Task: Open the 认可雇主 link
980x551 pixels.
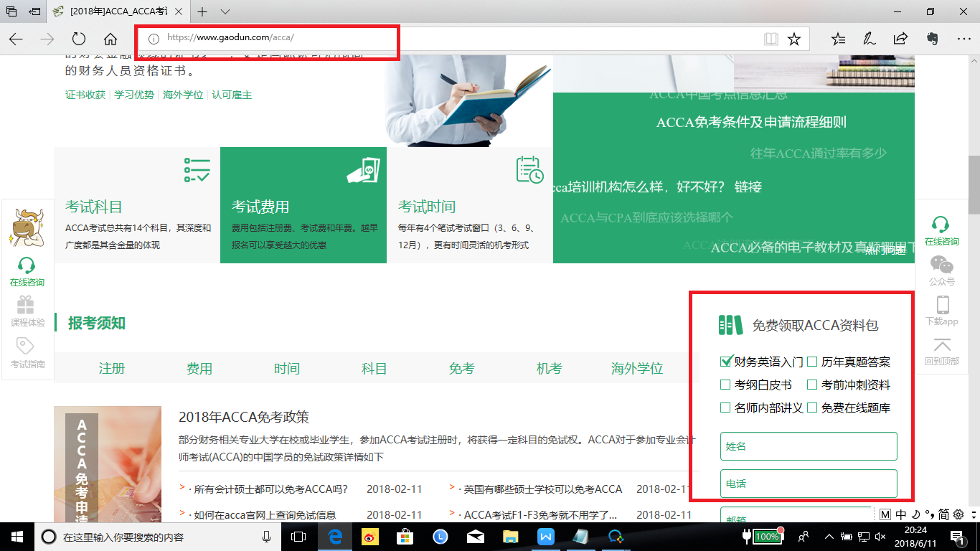Action: 232,95
